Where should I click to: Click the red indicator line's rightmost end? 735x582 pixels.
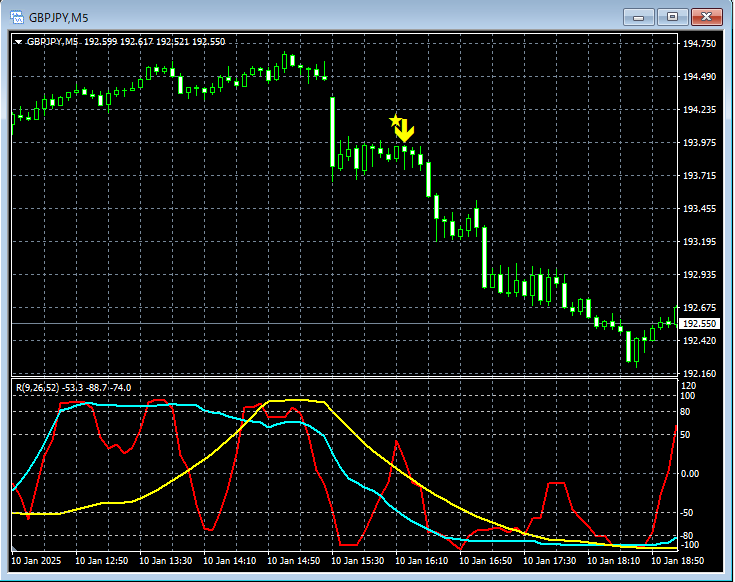676,429
